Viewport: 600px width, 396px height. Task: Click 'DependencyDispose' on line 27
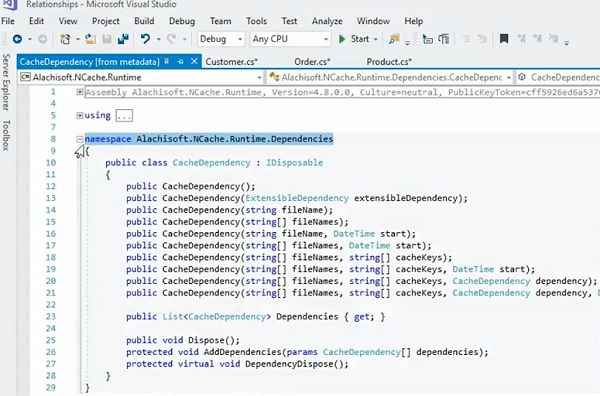click(290, 364)
